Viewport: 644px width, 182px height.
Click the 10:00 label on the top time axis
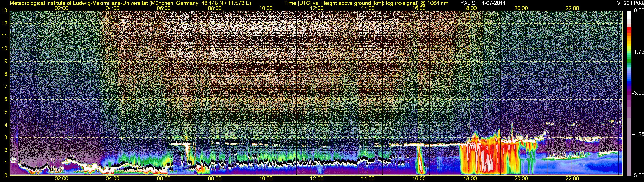tap(266, 8)
